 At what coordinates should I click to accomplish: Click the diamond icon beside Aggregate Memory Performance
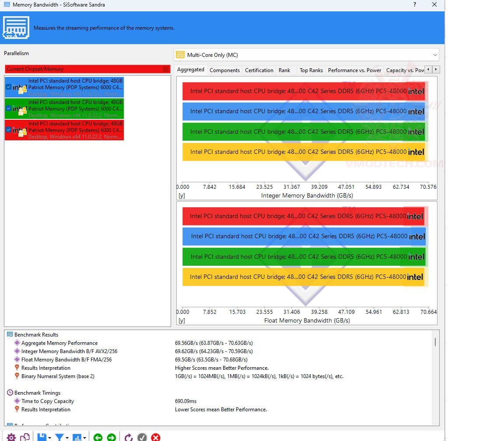[x=17, y=343]
